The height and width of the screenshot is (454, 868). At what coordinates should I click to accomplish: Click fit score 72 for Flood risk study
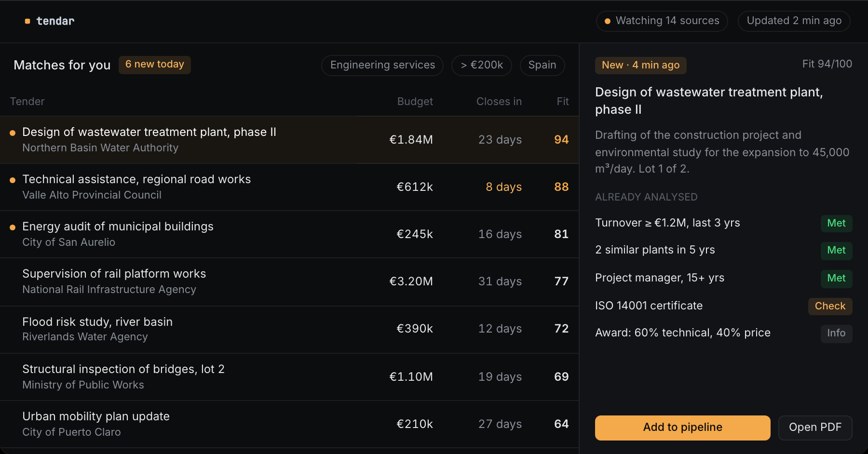pyautogui.click(x=561, y=329)
